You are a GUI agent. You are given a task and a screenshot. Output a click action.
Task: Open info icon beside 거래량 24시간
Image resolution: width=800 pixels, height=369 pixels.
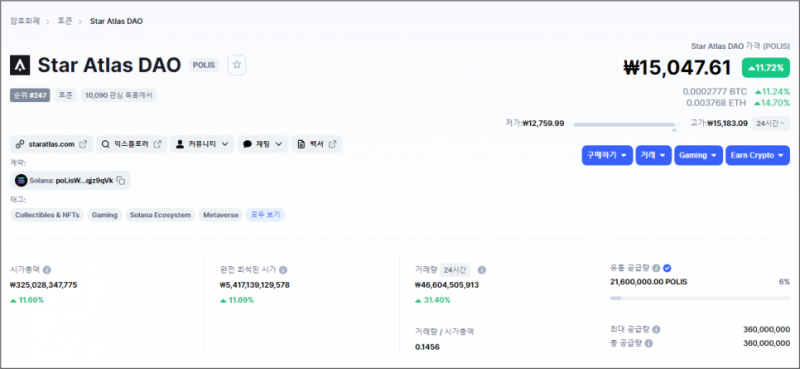click(x=482, y=270)
